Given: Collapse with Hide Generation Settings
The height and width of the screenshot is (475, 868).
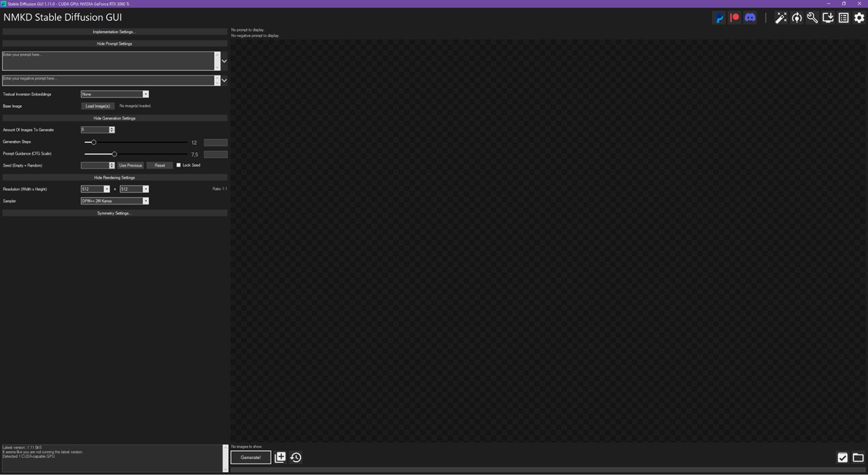Looking at the screenshot, I should click(x=114, y=118).
